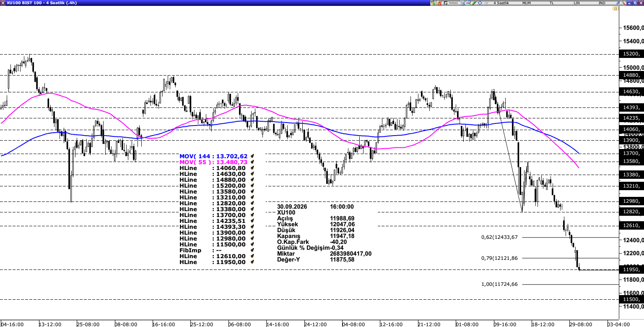This screenshot has height=327, width=644.
Task: Click the blue diagonal arrow icon at top right
Action: 618,3
